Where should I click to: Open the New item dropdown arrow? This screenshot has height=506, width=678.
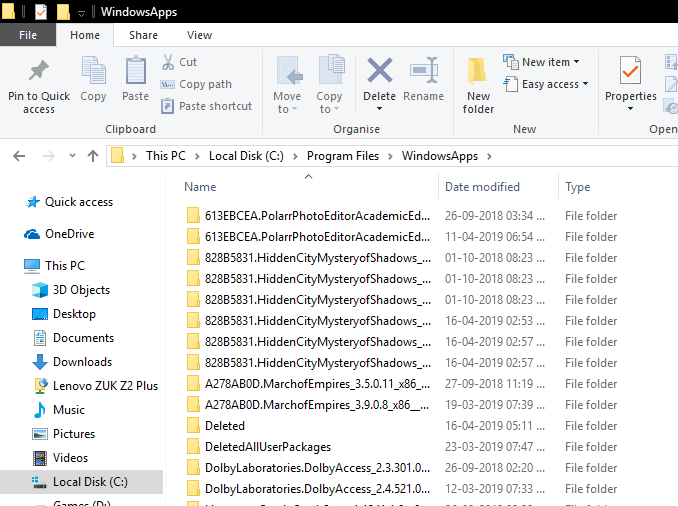tap(576, 62)
